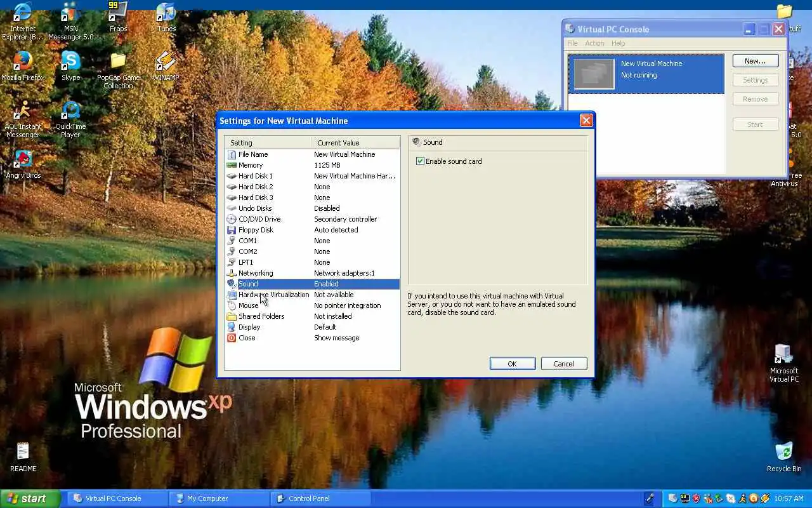This screenshot has width=812, height=508.
Task: Open Angry Birds desktop icon
Action: coord(23,164)
